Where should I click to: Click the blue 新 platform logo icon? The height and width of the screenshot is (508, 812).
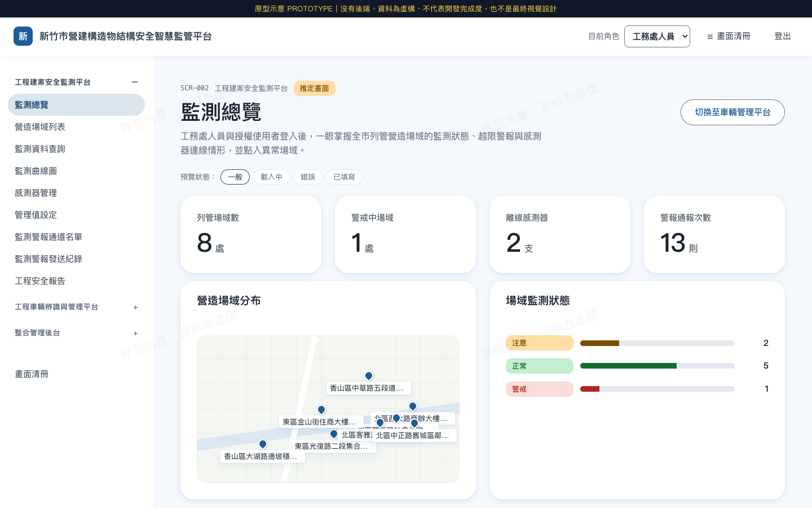coord(23,36)
